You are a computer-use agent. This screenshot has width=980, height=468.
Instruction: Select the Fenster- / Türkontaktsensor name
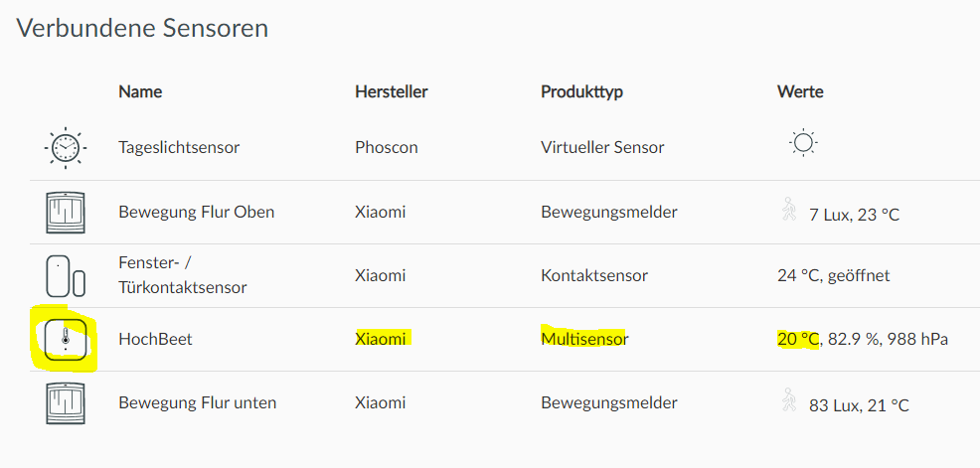pos(182,275)
